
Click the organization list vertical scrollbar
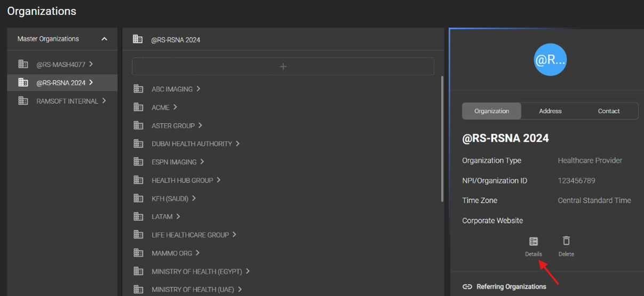(442, 139)
